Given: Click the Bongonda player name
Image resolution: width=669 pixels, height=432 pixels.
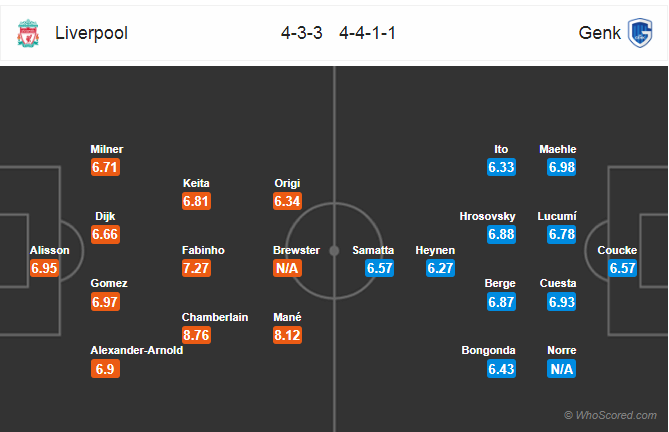Looking at the screenshot, I should 488,351.
